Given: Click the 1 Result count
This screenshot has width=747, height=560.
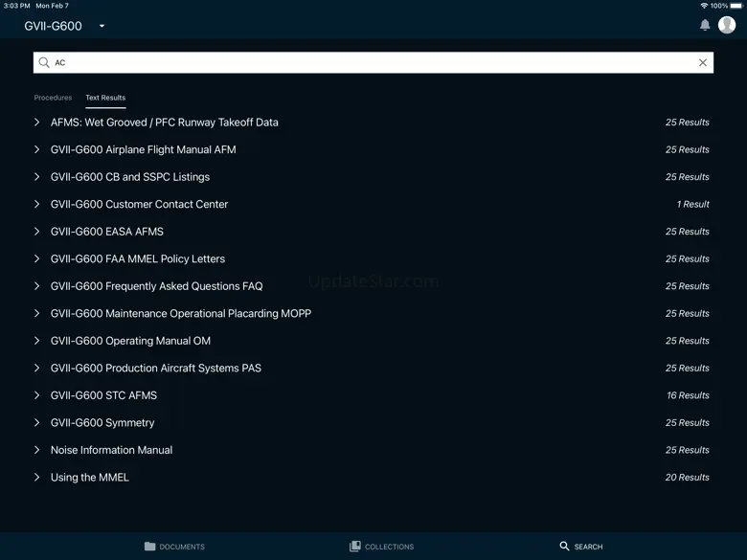Looking at the screenshot, I should tap(692, 204).
